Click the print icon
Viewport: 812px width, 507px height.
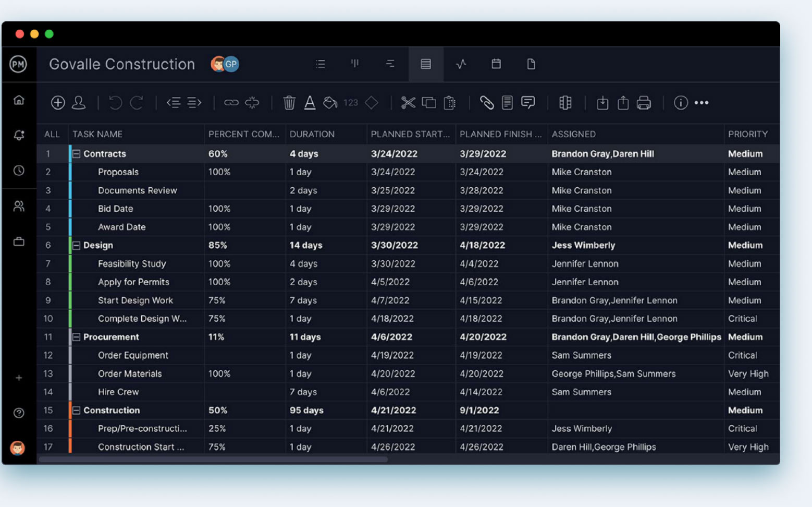point(644,103)
